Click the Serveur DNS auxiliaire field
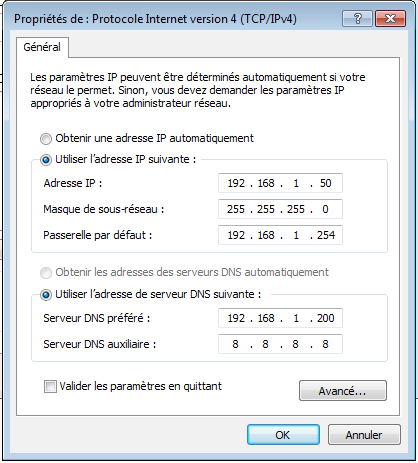Viewport: 418px width, 463px height. [x=280, y=344]
